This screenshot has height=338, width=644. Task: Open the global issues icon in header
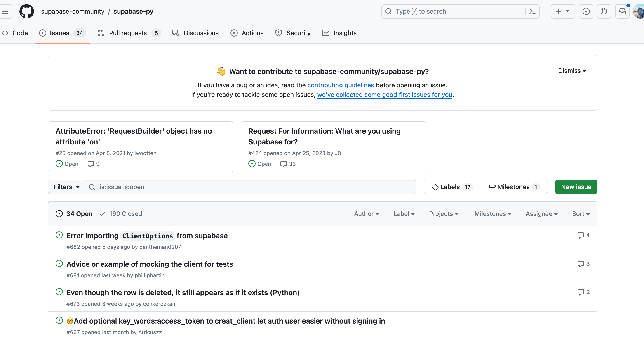click(586, 11)
